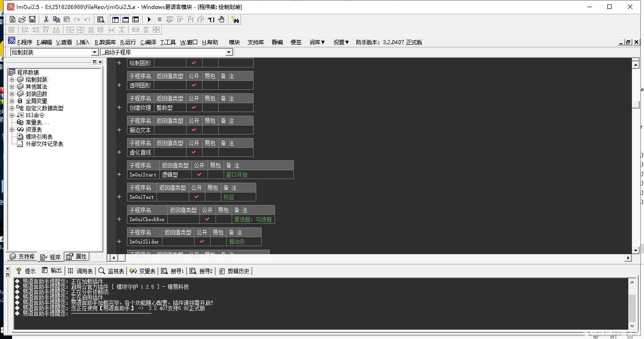Open the 变量表 tab

[143, 271]
